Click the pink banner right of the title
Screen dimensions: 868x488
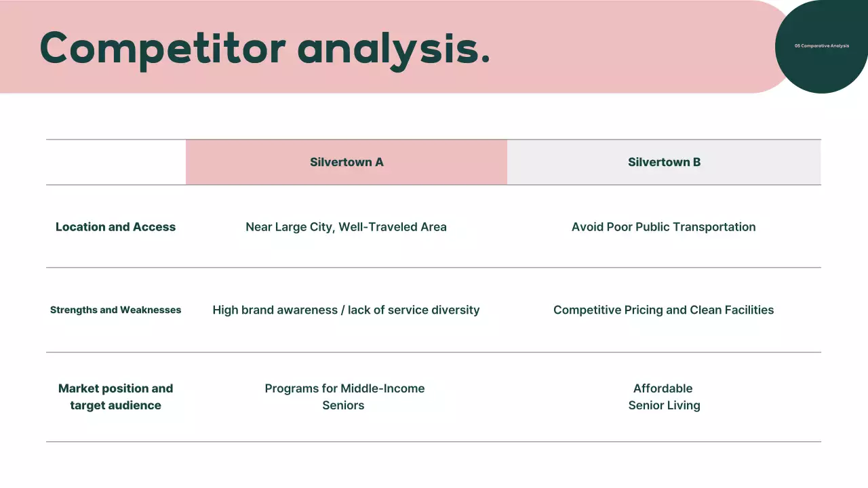pyautogui.click(x=631, y=47)
